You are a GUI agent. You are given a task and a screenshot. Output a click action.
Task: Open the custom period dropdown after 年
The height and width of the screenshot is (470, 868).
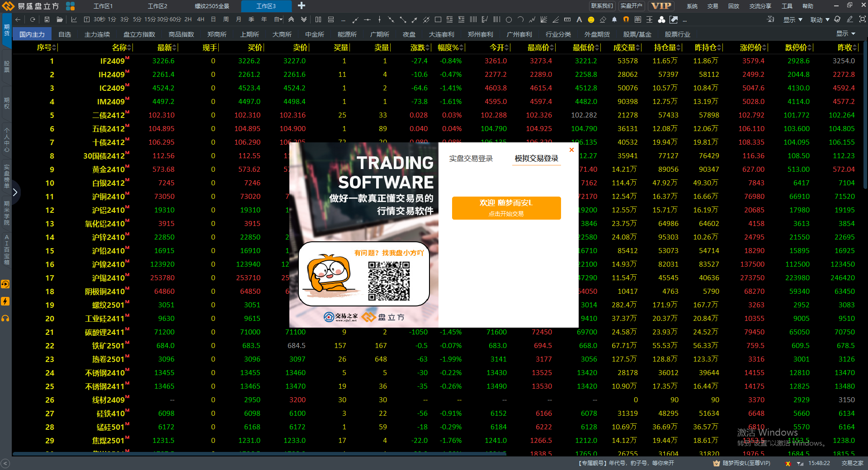tap(278, 19)
